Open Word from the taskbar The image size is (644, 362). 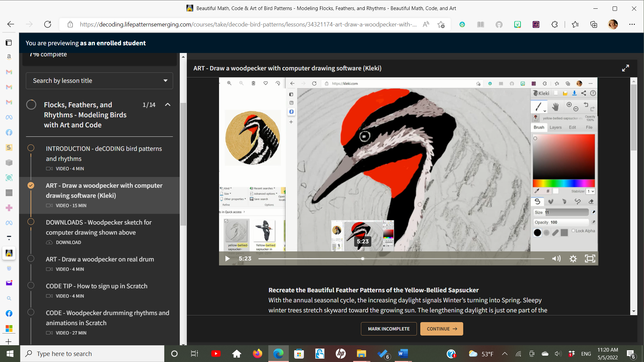tap(403, 354)
